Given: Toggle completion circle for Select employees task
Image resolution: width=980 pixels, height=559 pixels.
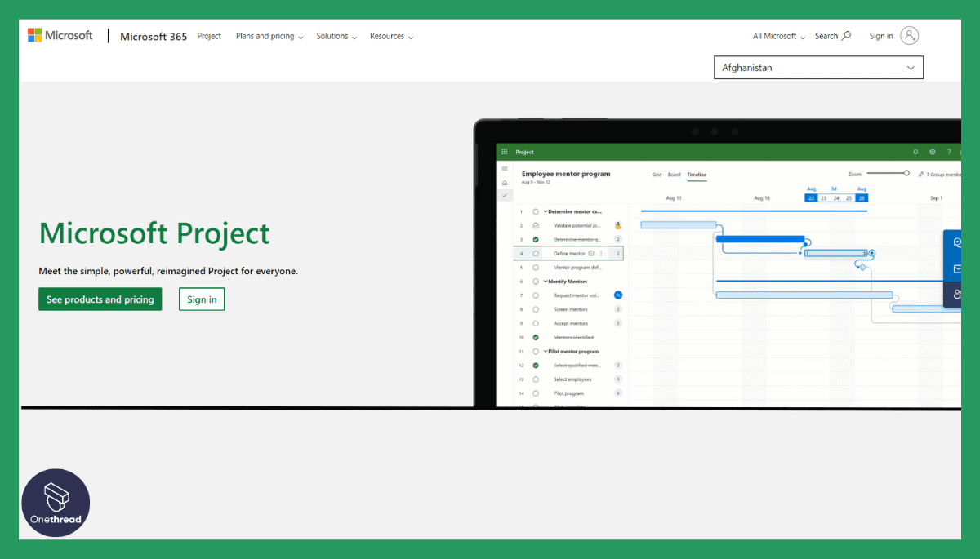Looking at the screenshot, I should point(536,379).
